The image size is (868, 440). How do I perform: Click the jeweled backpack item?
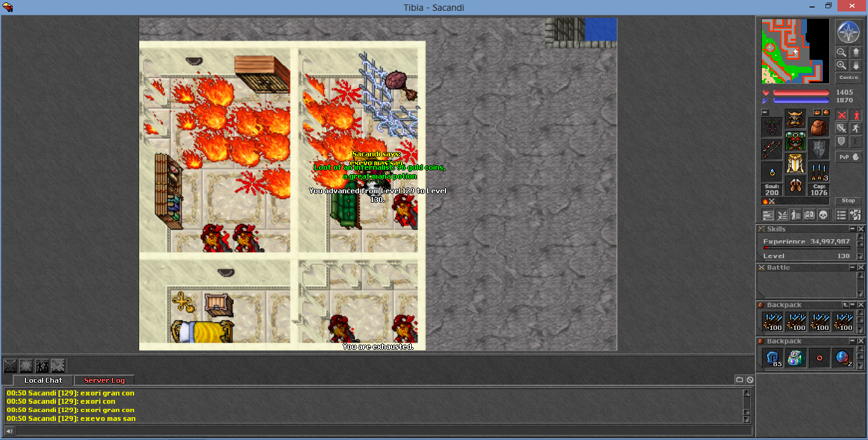click(x=796, y=358)
